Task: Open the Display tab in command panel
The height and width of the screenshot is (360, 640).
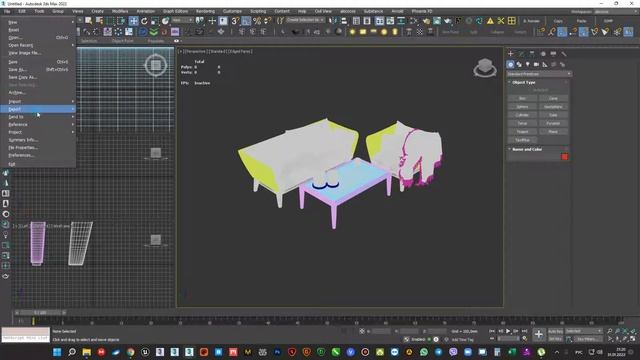Action: [553, 53]
